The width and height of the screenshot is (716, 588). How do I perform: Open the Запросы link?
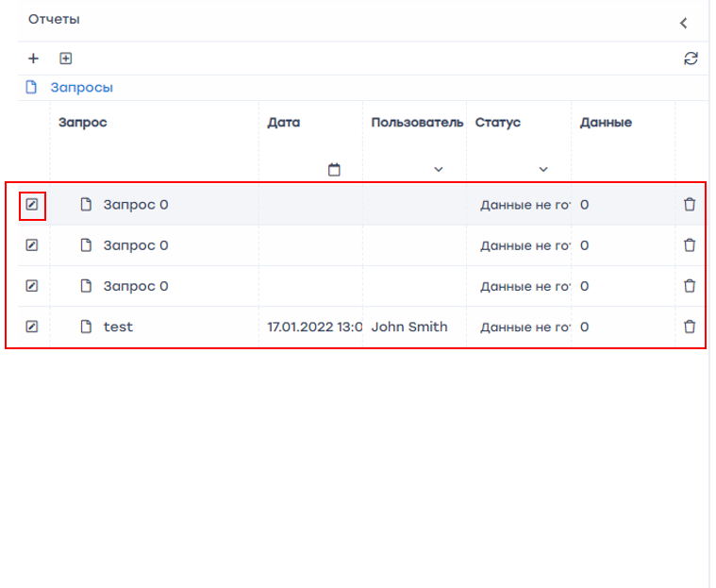click(81, 88)
